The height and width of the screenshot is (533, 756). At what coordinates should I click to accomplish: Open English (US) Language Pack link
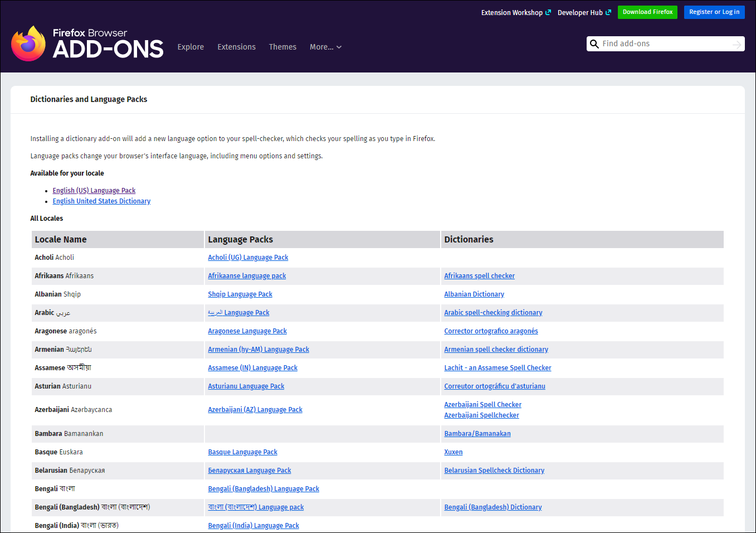tap(94, 191)
